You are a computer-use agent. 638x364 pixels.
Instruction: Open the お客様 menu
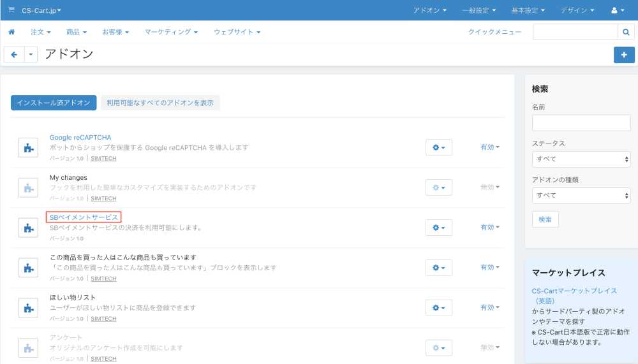click(x=115, y=32)
